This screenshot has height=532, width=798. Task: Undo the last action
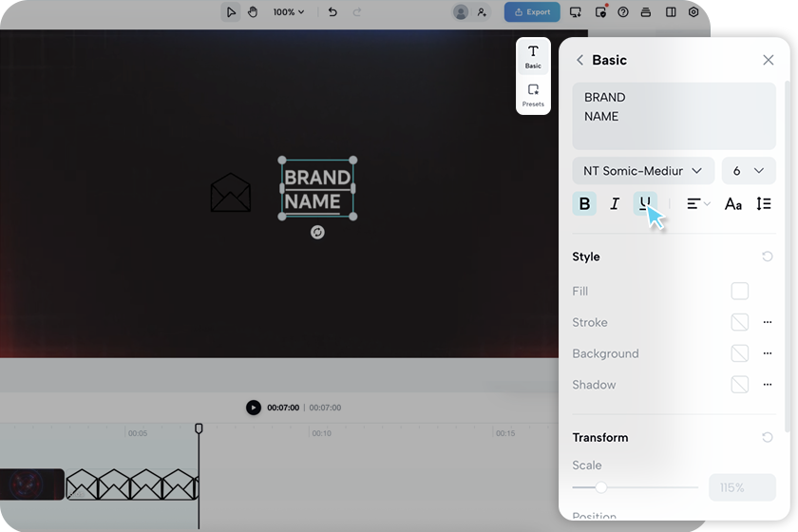click(332, 11)
